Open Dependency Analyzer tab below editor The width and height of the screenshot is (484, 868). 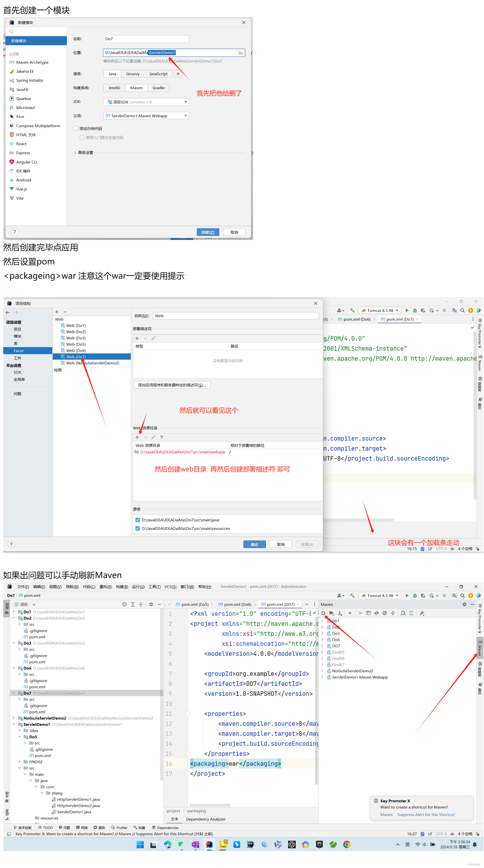click(x=206, y=819)
